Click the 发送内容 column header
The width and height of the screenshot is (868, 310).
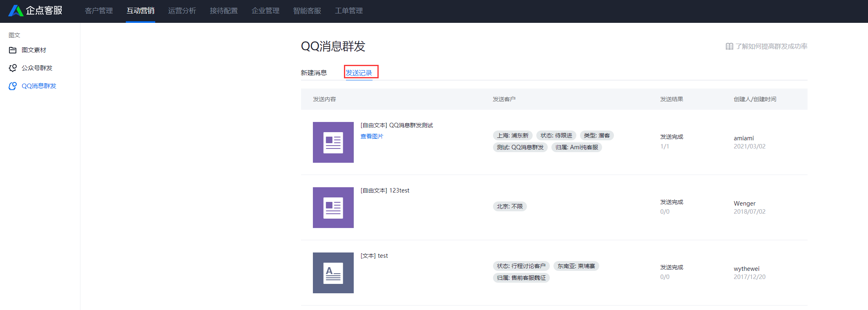coord(324,99)
